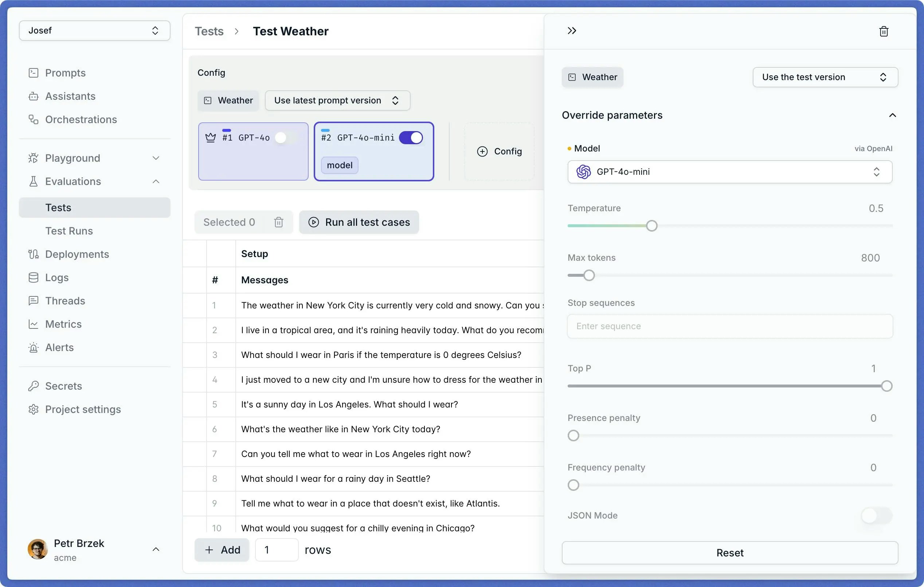This screenshot has width=924, height=587.
Task: Switch to the Test Runs view
Action: [x=69, y=231]
